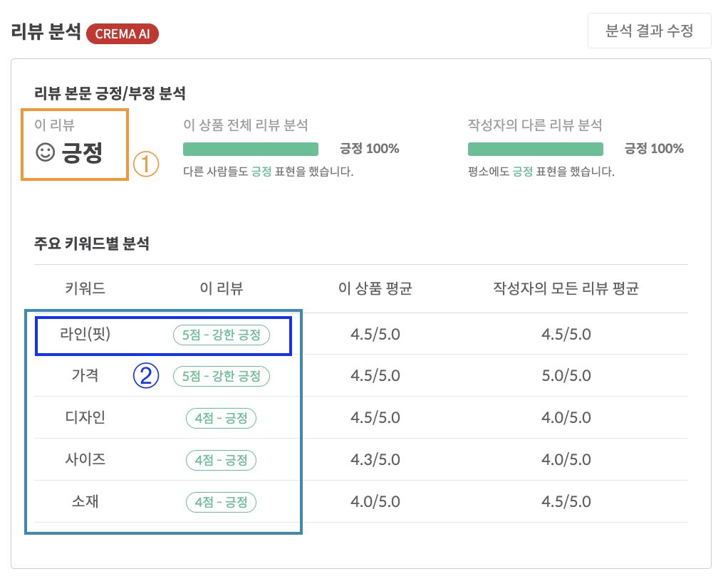The height and width of the screenshot is (581, 728).
Task: Click the 분석 결과 수정 button
Action: click(x=649, y=31)
